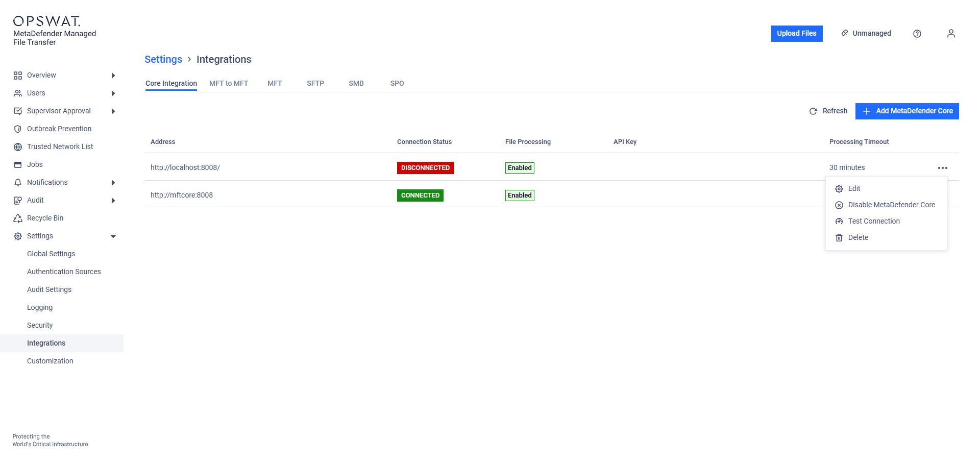The image size is (980, 465).
Task: Click the Jobs window icon
Action: (18, 165)
